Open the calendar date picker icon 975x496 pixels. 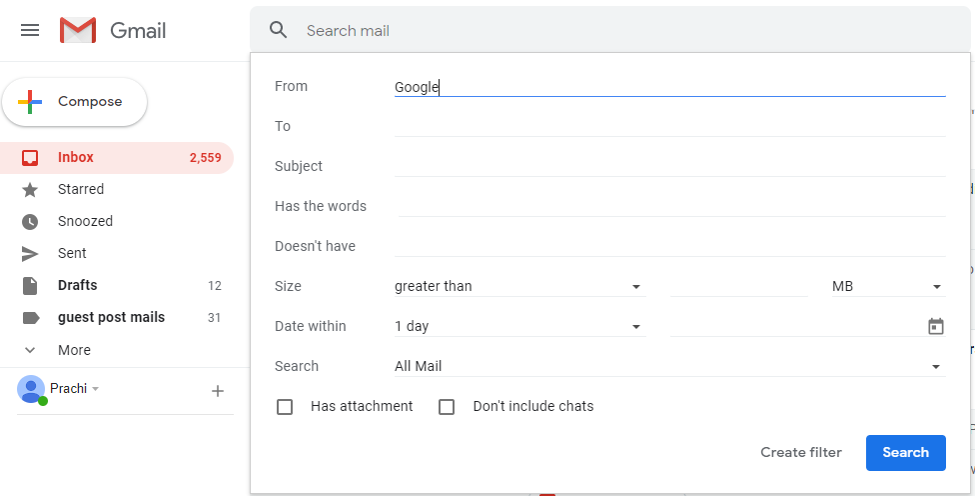[x=935, y=326]
